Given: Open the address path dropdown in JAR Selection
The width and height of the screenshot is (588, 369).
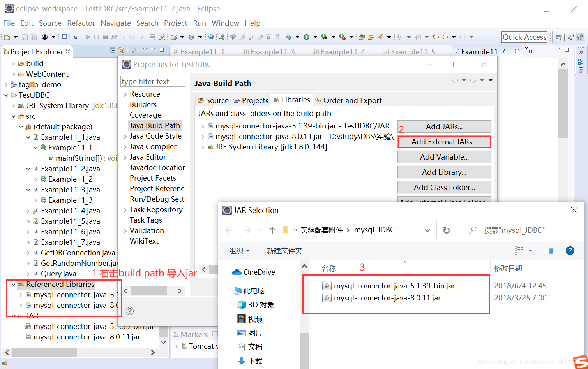Looking at the screenshot, I should [427, 230].
